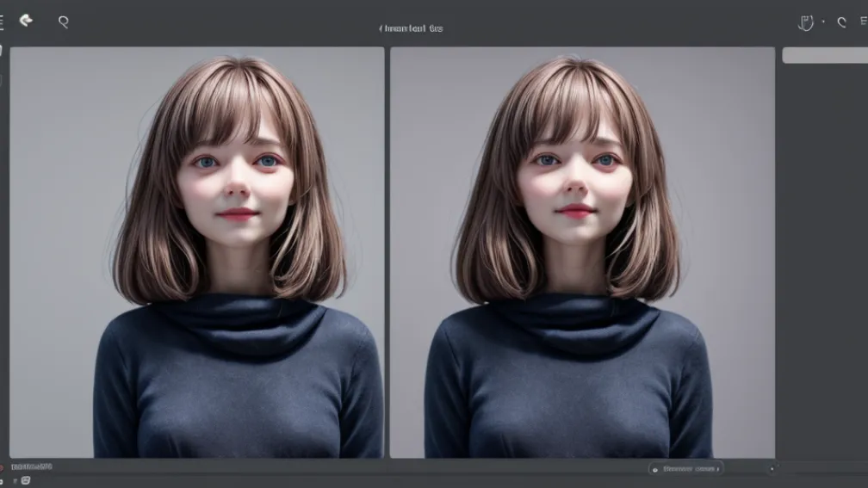Click the shield-shaped icon in the top right
This screenshot has width=868, height=488.
click(x=805, y=22)
